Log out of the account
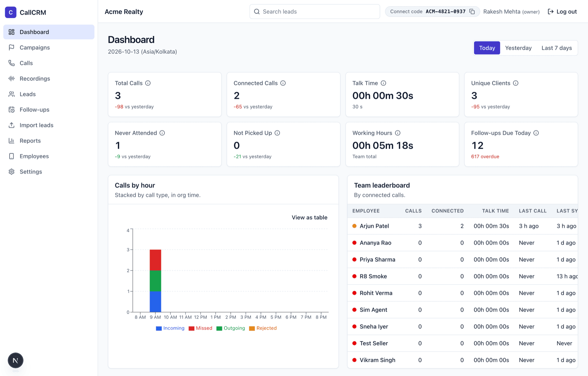Viewport: 588px width, 376px height. point(562,12)
